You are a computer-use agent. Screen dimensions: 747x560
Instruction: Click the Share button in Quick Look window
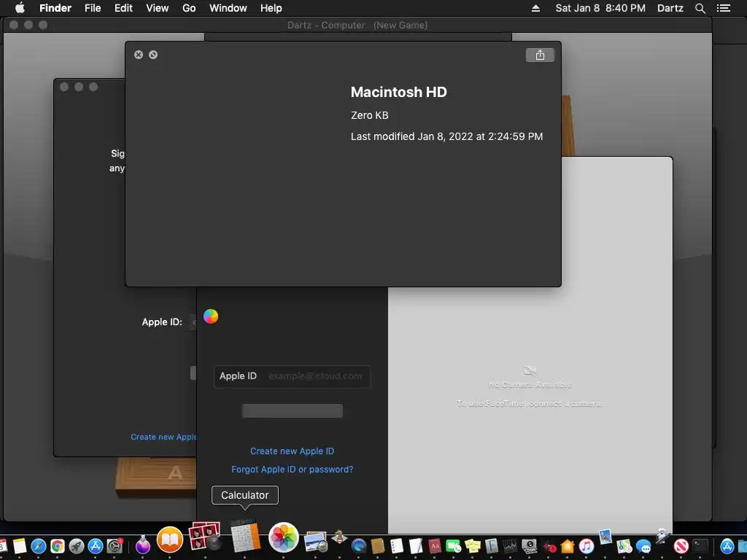[x=540, y=55]
